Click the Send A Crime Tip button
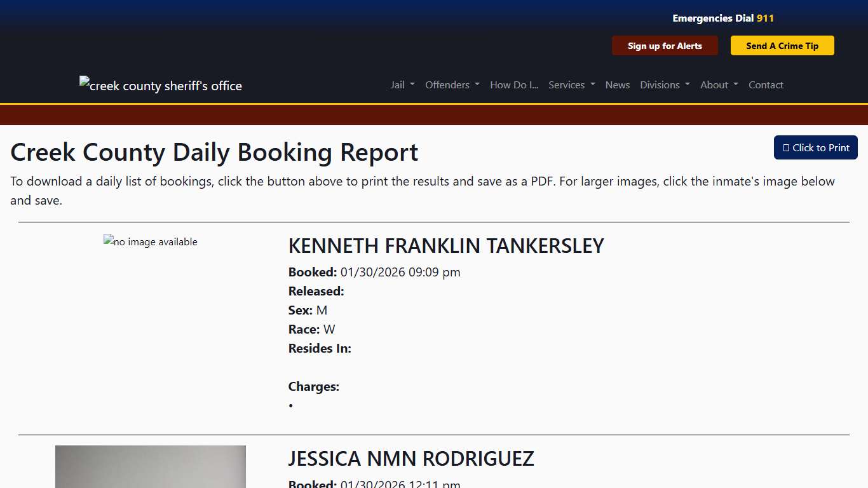 click(782, 45)
